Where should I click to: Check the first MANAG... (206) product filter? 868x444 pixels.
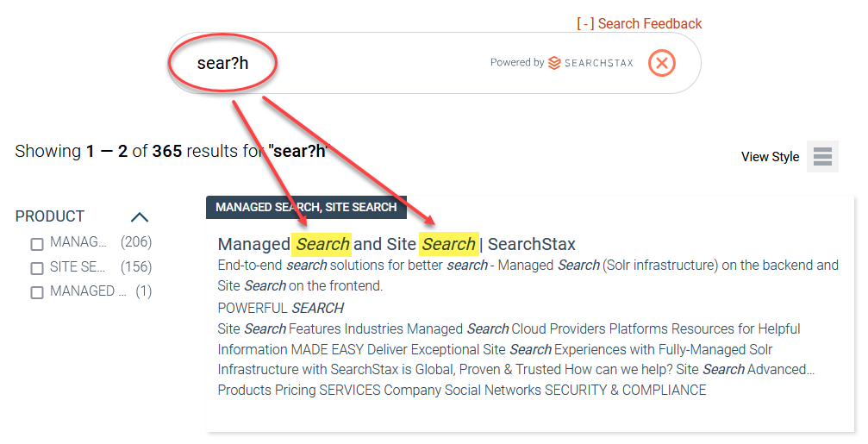[37, 244]
